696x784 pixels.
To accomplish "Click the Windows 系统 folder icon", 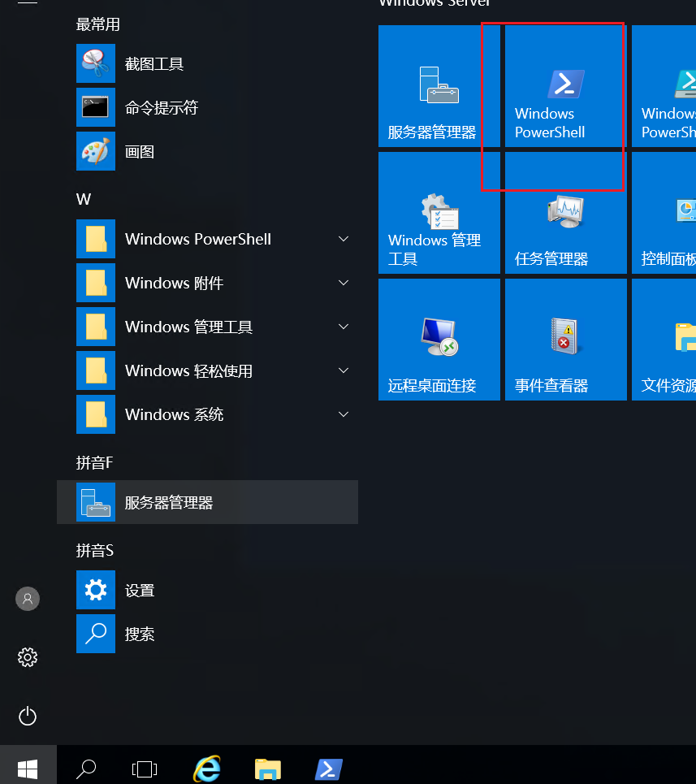I will [96, 414].
